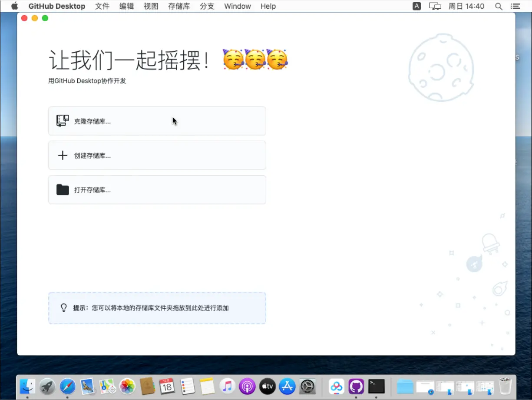Open Terminal from the Dock

pos(377,386)
